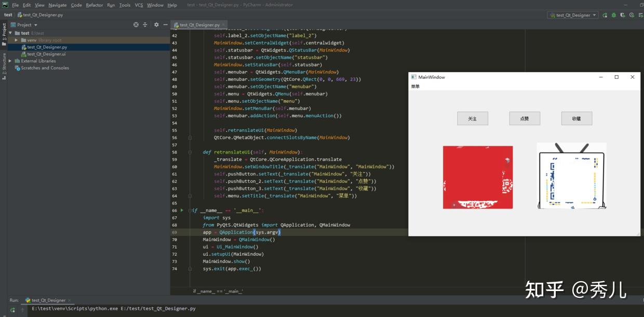Image resolution: width=644 pixels, height=317 pixels.
Task: Locate open file with the target icon
Action: click(136, 24)
